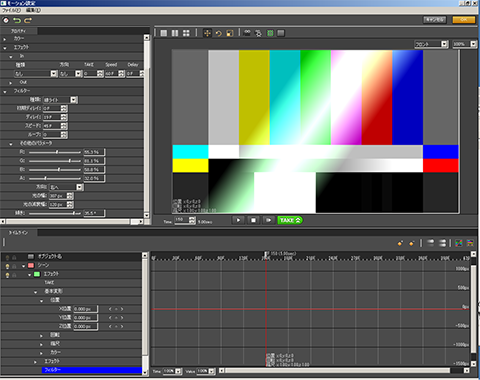Open the ファイル menu
This screenshot has width=480, height=380.
pos(11,10)
